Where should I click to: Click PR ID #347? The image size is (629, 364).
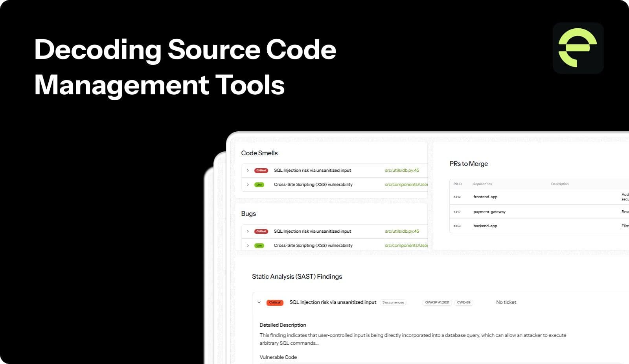(x=457, y=212)
